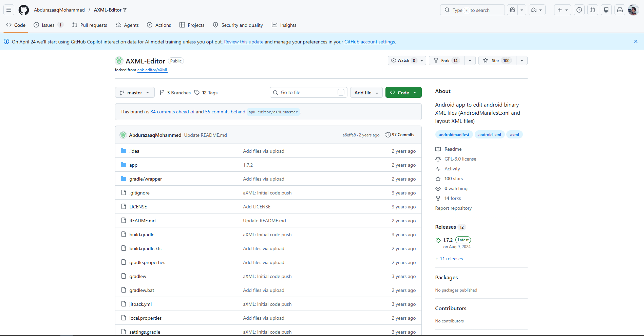The image size is (644, 336).
Task: Open the .idea folder
Action: pos(134,151)
